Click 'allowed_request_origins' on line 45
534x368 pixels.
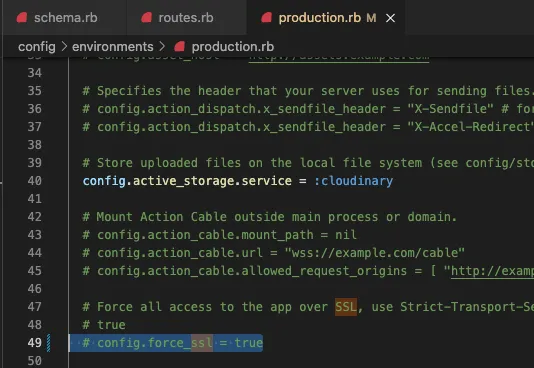click(324, 271)
